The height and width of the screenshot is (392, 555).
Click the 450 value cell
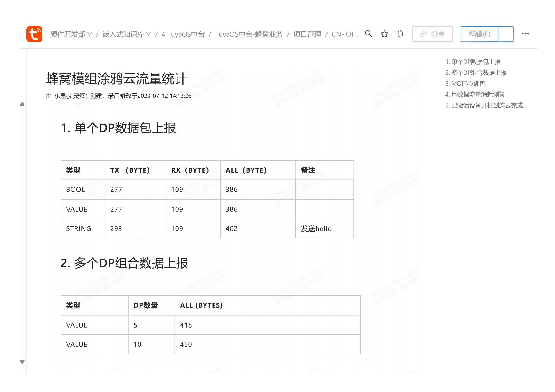pyautogui.click(x=268, y=344)
